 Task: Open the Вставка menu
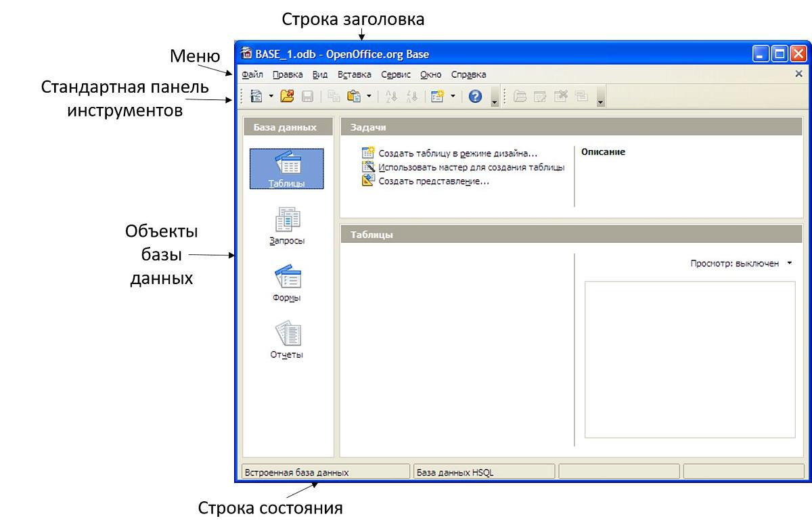[355, 74]
